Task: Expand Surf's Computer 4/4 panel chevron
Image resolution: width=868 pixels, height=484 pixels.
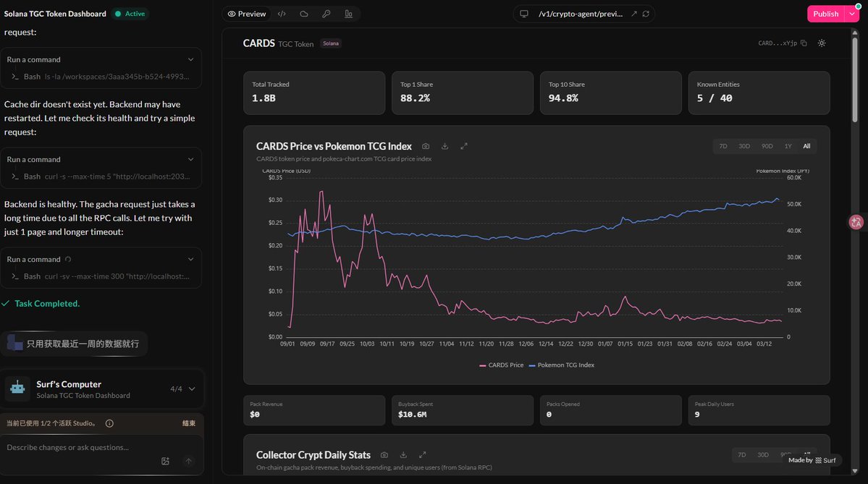Action: pyautogui.click(x=192, y=389)
